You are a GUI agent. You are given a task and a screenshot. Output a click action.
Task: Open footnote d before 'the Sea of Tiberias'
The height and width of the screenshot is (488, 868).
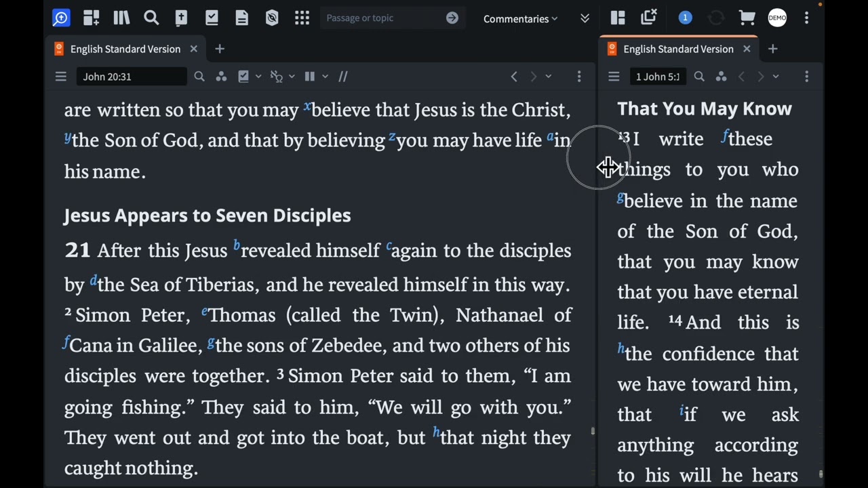(93, 279)
